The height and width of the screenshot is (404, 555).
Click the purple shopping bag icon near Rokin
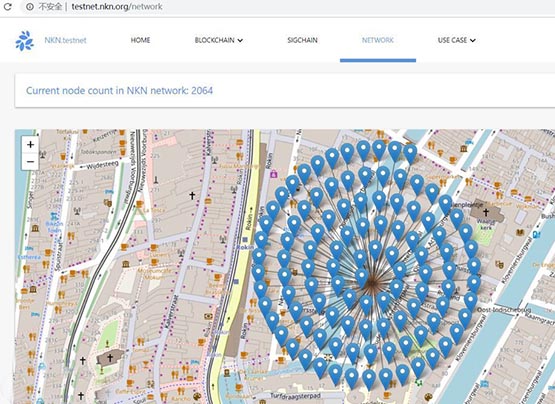(273, 174)
